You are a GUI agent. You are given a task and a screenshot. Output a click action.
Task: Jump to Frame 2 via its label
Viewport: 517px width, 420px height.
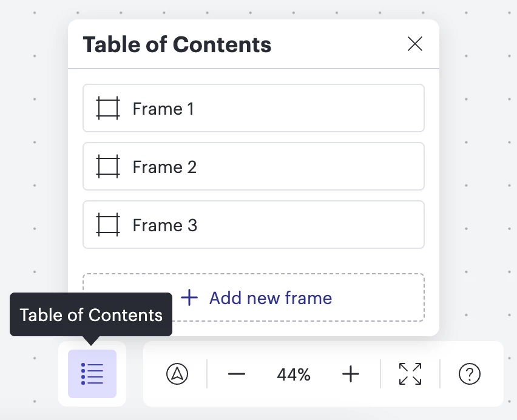[x=164, y=167]
